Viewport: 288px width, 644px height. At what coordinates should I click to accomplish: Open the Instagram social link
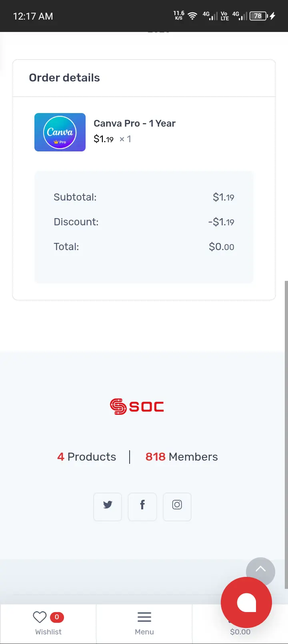(177, 507)
